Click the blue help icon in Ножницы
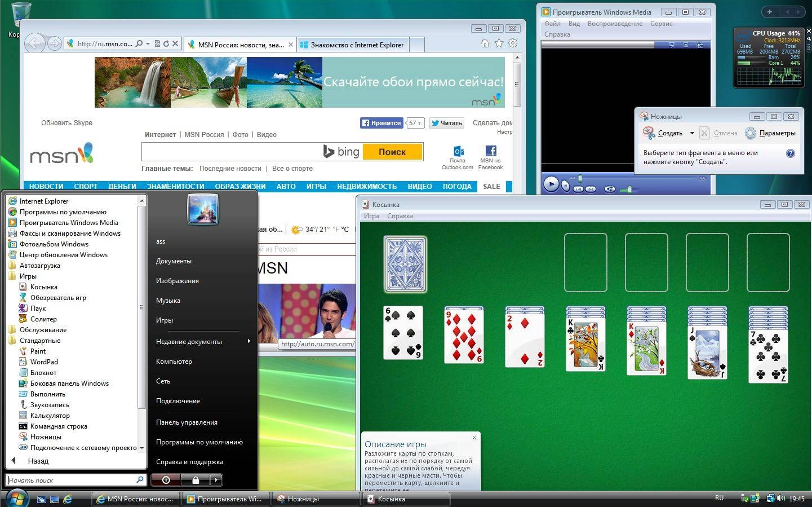Screen dimensions: 812x507 pyautogui.click(x=791, y=153)
